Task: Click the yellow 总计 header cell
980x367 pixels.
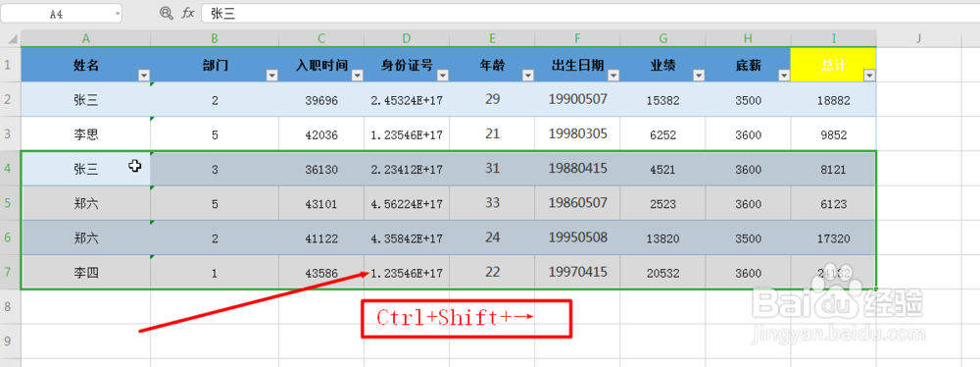Action: 834,65
